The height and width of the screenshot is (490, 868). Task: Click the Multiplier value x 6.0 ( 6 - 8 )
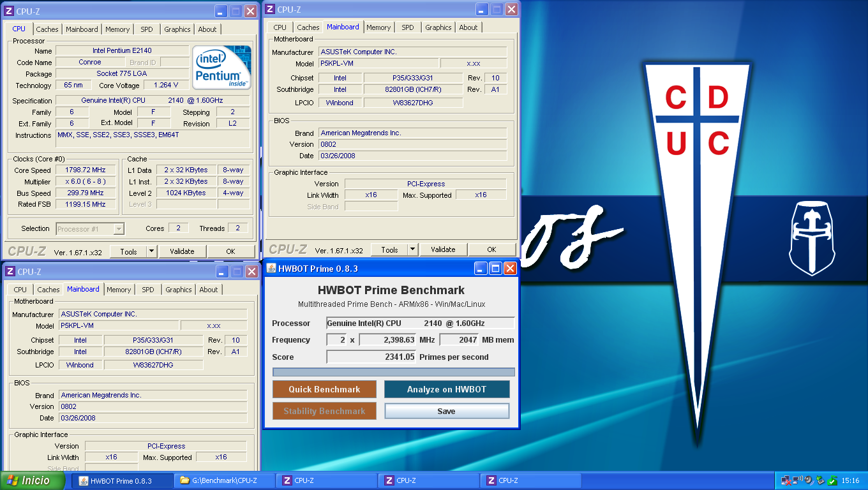coord(86,182)
